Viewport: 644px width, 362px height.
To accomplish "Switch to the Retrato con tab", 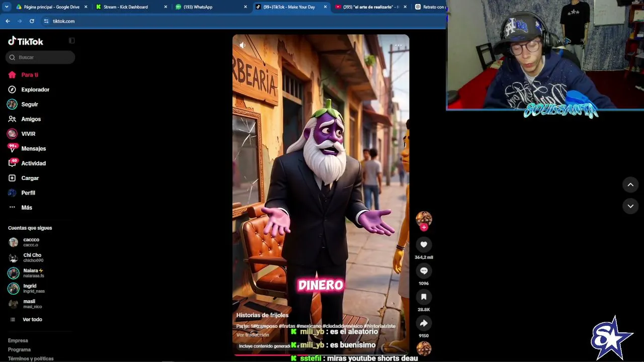I will click(430, 7).
